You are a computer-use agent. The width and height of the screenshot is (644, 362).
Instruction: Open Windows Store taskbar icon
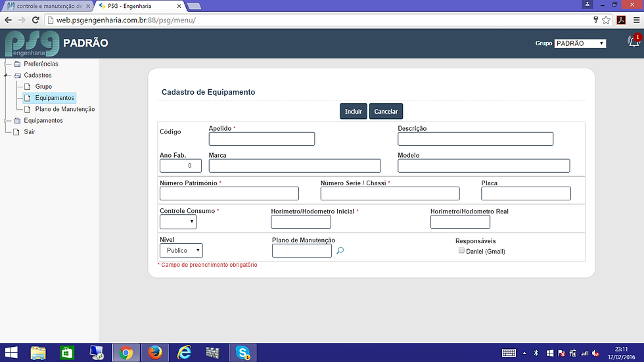pos(67,353)
